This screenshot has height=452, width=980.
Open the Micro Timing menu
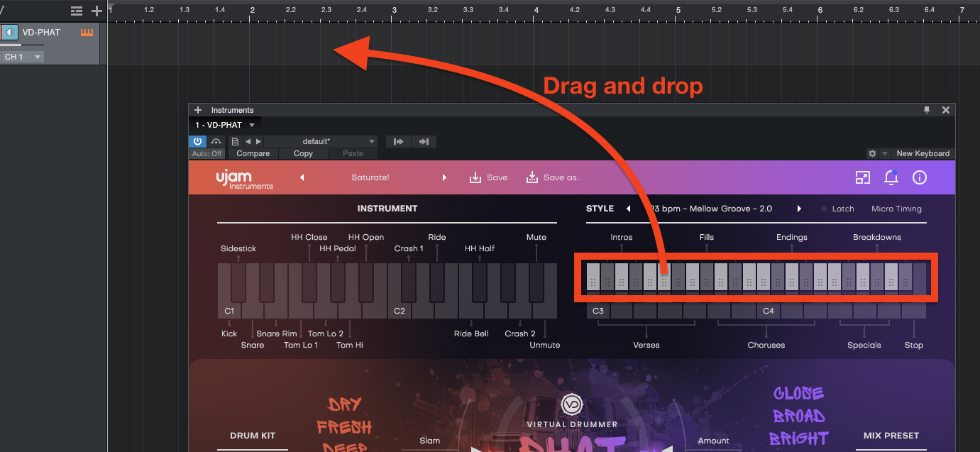click(x=896, y=209)
